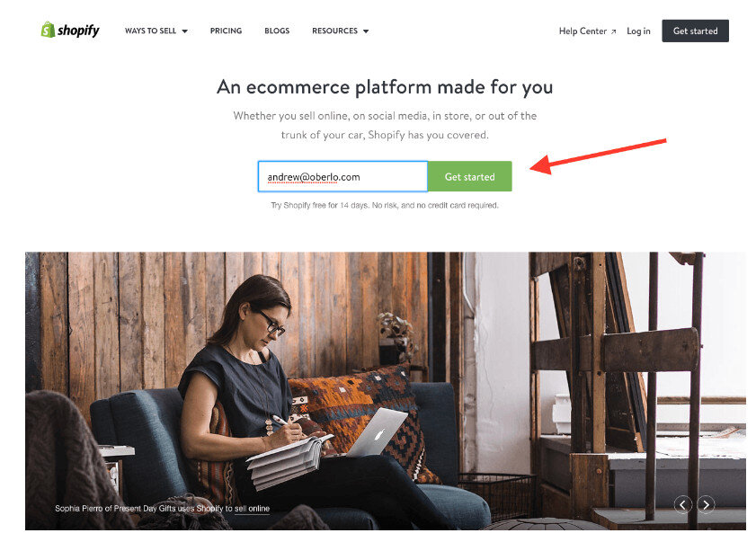This screenshot has height=542, width=756.
Task: Expand the Ways to Sell dropdown arrow
Action: click(184, 31)
